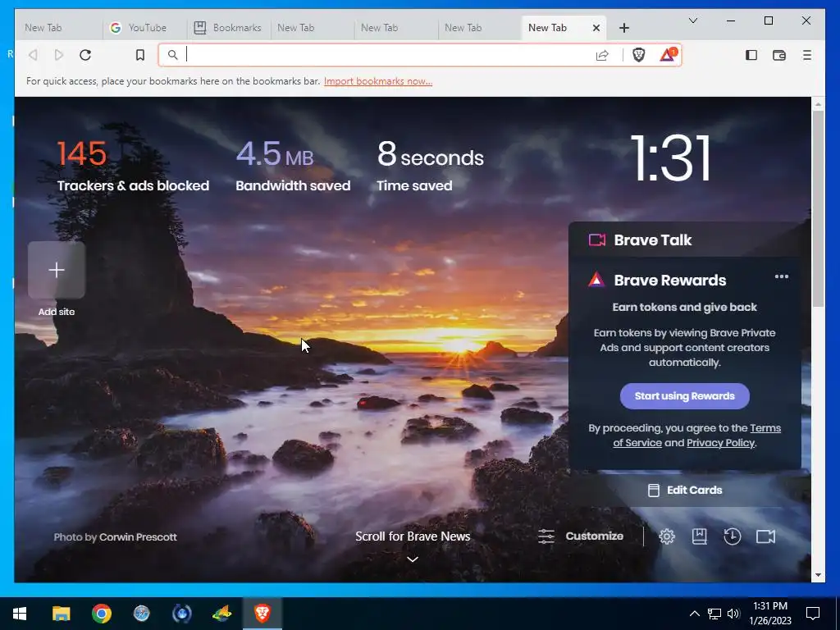Click the scrollbar down arrow
Screen dimensions: 840x630
818,575
